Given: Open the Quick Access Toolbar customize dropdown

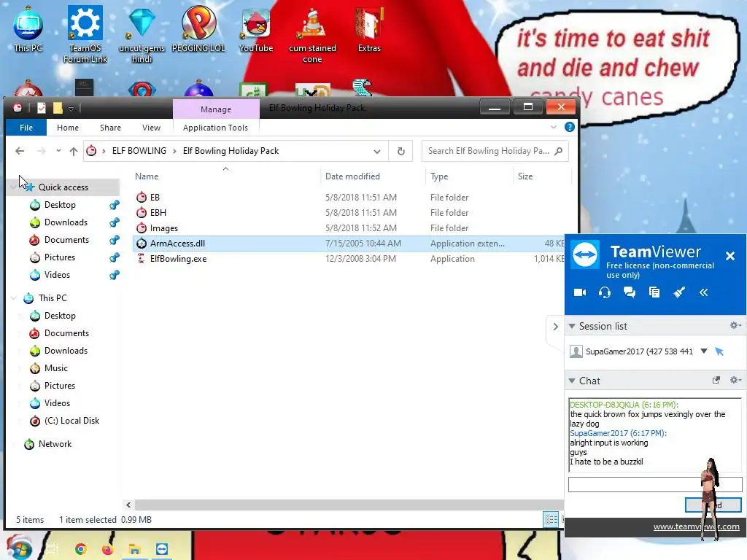Looking at the screenshot, I should point(71,109).
